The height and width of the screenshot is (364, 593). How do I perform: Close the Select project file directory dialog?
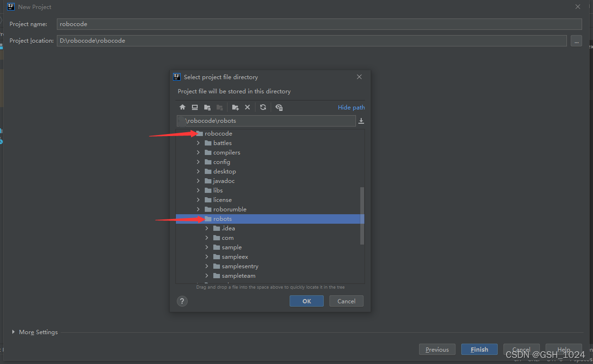click(x=359, y=77)
